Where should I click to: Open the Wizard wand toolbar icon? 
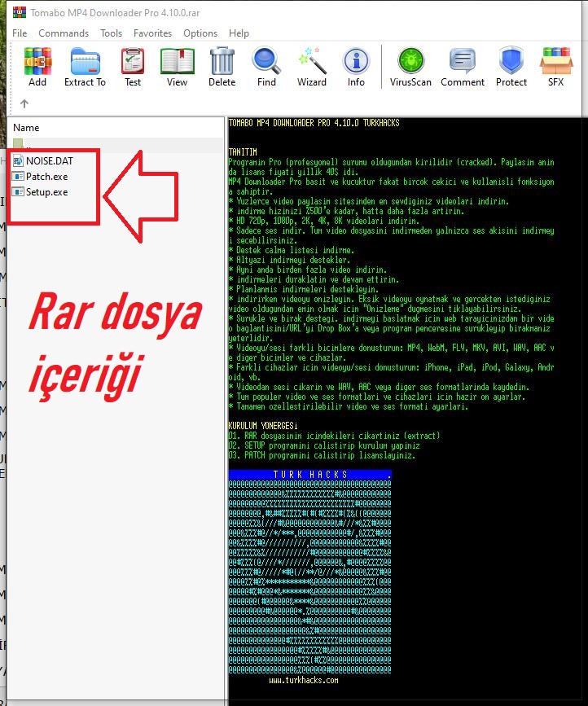click(312, 61)
